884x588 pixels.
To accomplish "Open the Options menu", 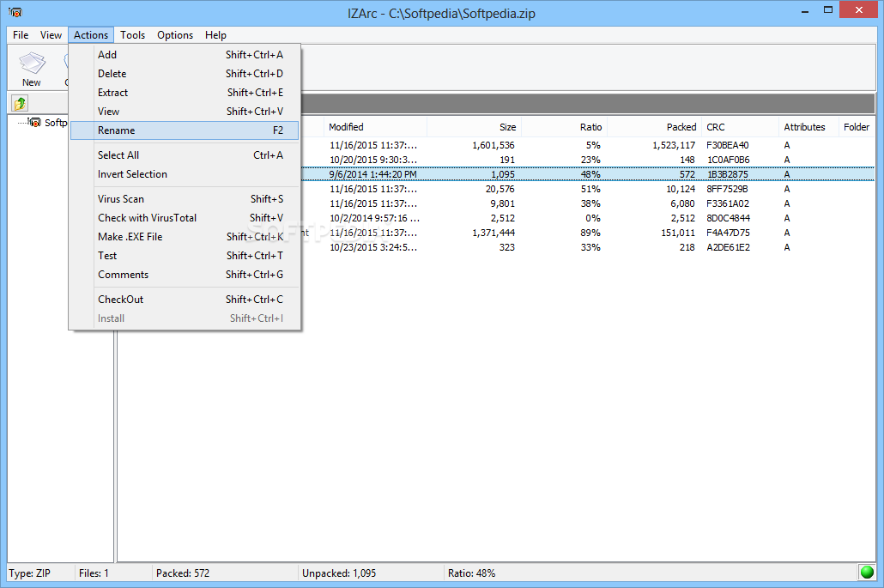I will coord(175,35).
